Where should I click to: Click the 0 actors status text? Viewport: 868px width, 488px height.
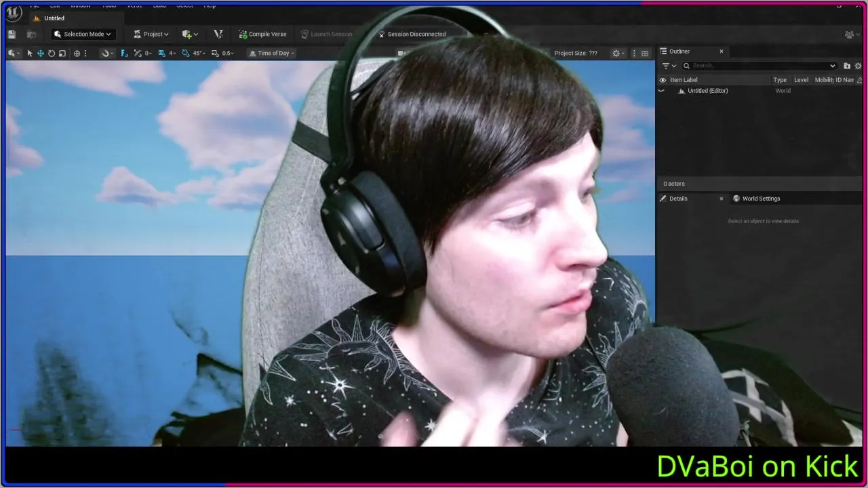674,184
